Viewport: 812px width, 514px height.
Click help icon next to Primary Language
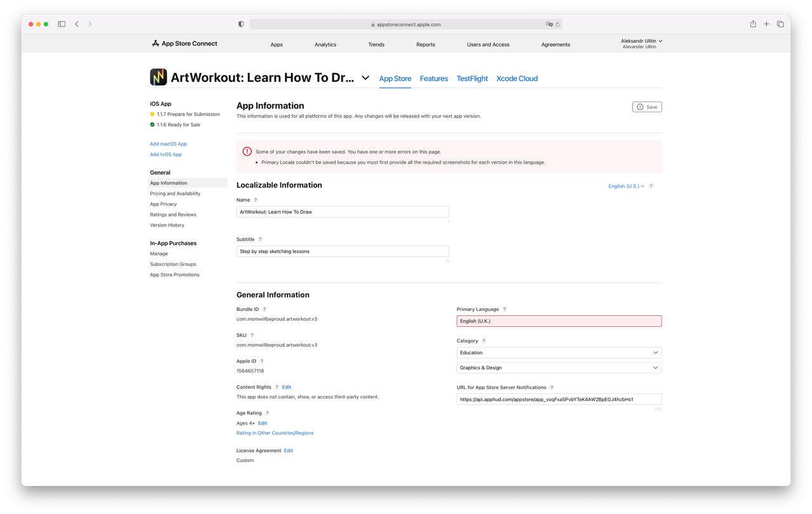pos(504,309)
